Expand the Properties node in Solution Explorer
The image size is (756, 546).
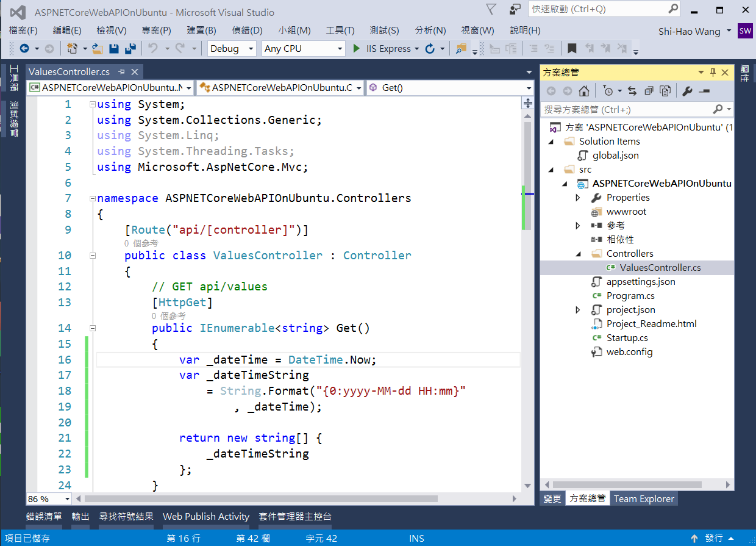coord(578,198)
